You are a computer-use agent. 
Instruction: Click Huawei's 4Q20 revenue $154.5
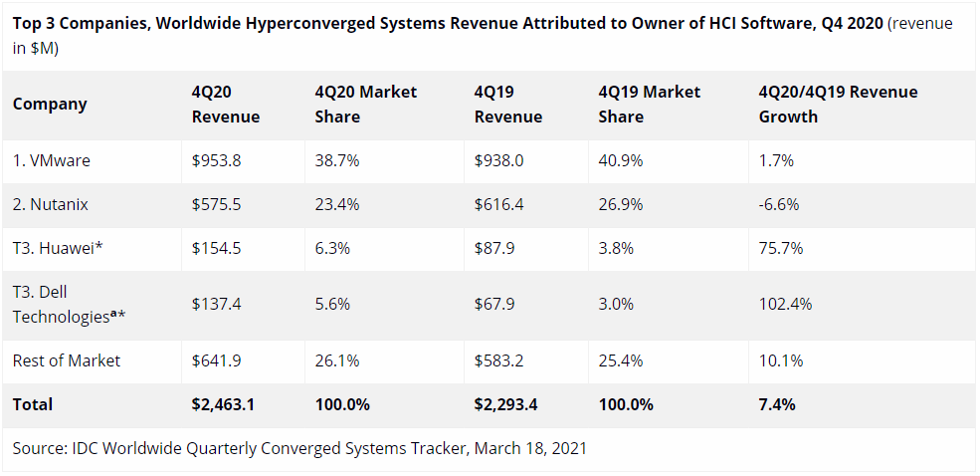(x=216, y=248)
